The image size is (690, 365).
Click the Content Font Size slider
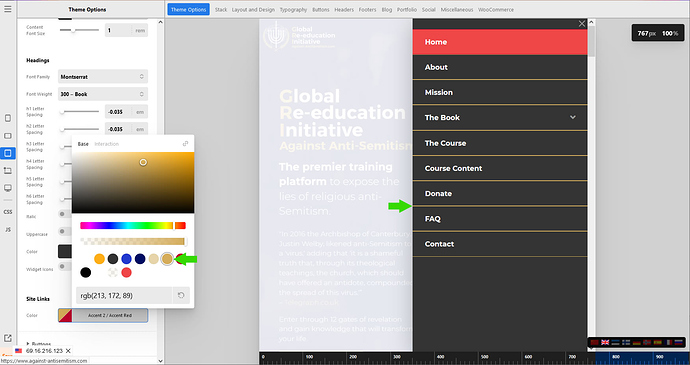coord(79,30)
